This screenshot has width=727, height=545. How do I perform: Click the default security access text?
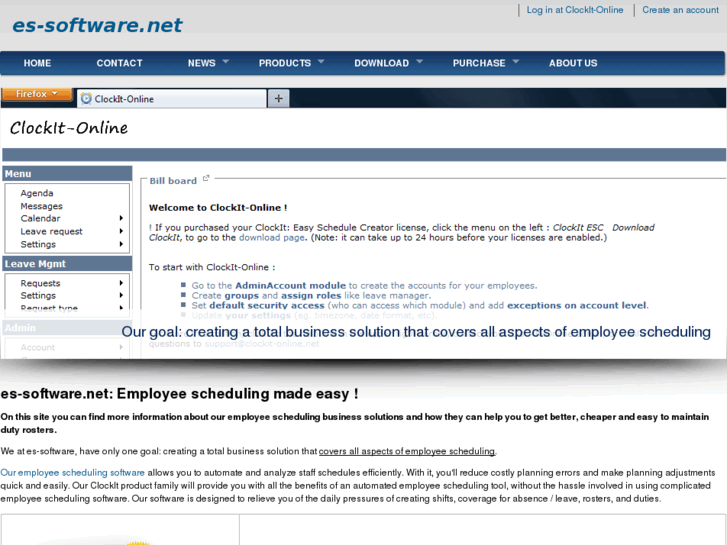click(267, 305)
